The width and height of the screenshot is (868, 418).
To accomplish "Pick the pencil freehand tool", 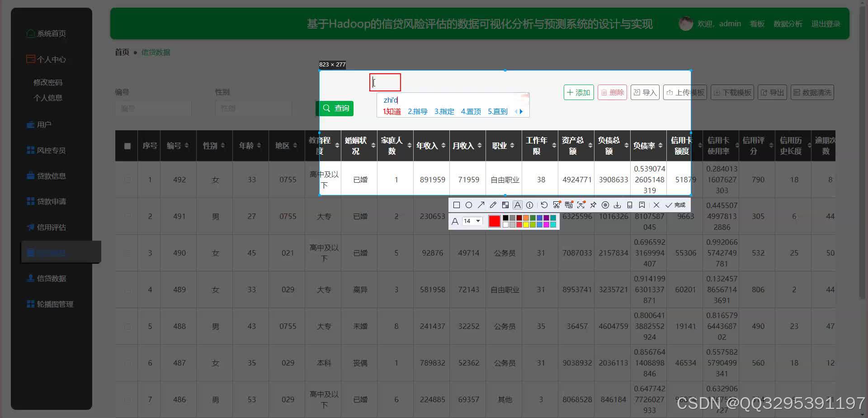I will coord(493,204).
